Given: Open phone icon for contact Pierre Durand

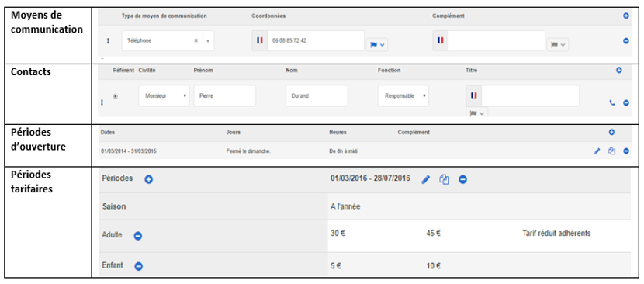Looking at the screenshot, I should 612,103.
